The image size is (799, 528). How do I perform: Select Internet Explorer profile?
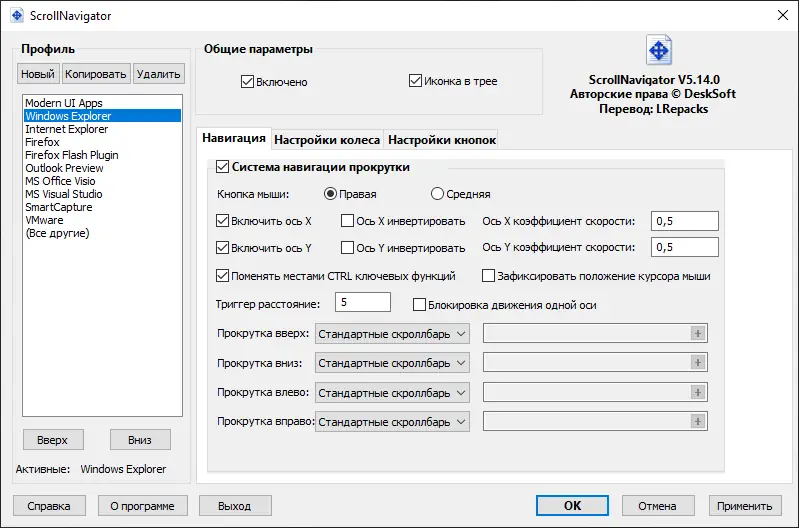[102, 129]
